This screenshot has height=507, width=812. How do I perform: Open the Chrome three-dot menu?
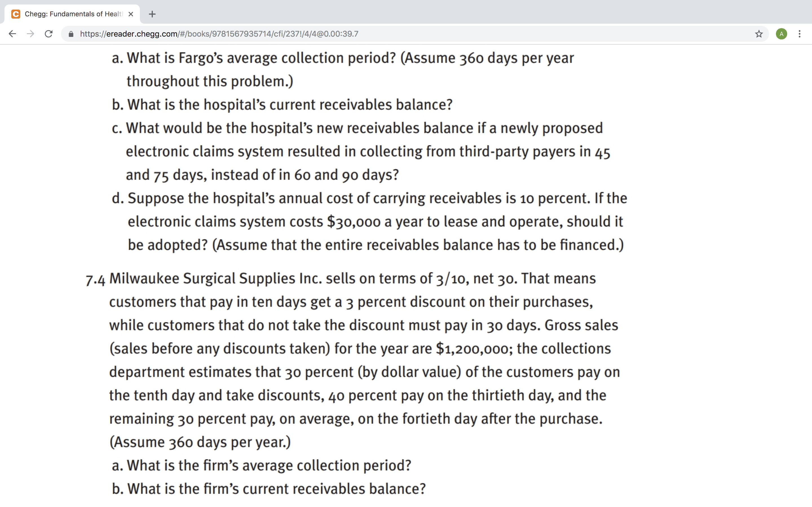pyautogui.click(x=800, y=34)
